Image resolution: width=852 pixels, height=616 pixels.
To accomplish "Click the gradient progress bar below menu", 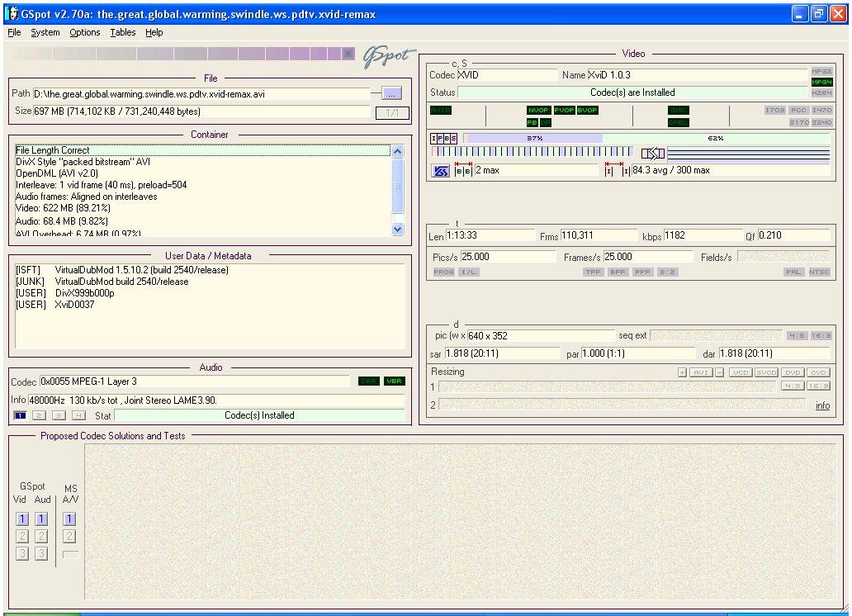I will point(182,54).
